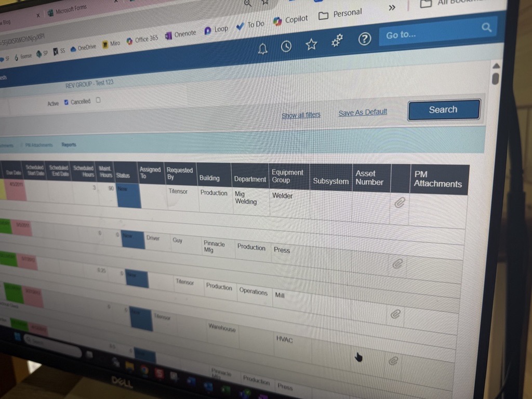Click the Maint. Hours column header
Viewport: 532px width, 399px height.
[x=105, y=172]
